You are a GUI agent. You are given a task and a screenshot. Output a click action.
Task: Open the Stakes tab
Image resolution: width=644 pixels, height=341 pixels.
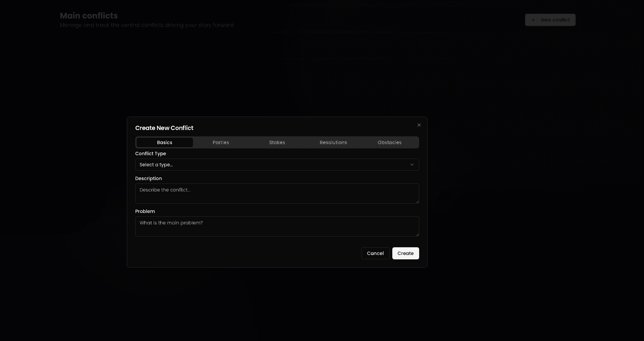coord(277,142)
